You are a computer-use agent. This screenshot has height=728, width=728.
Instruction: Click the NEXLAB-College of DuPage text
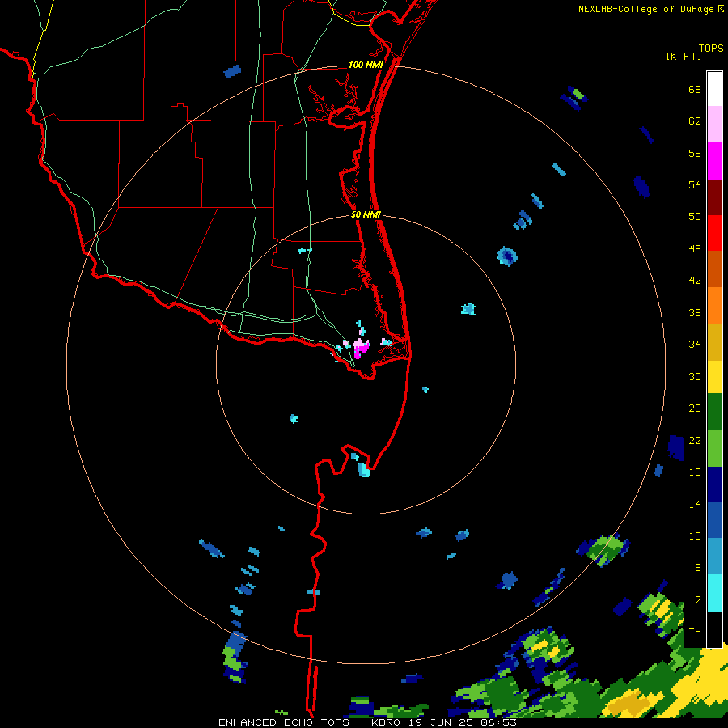[645, 9]
